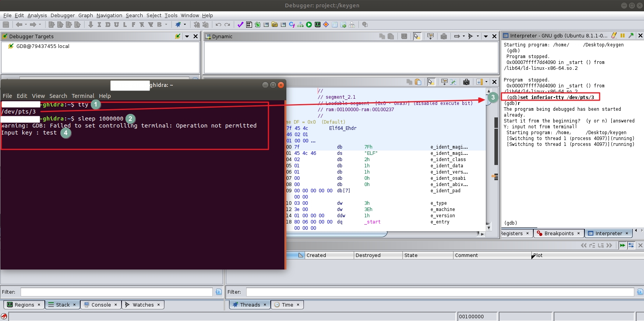Open the Graph menu

[x=86, y=16]
